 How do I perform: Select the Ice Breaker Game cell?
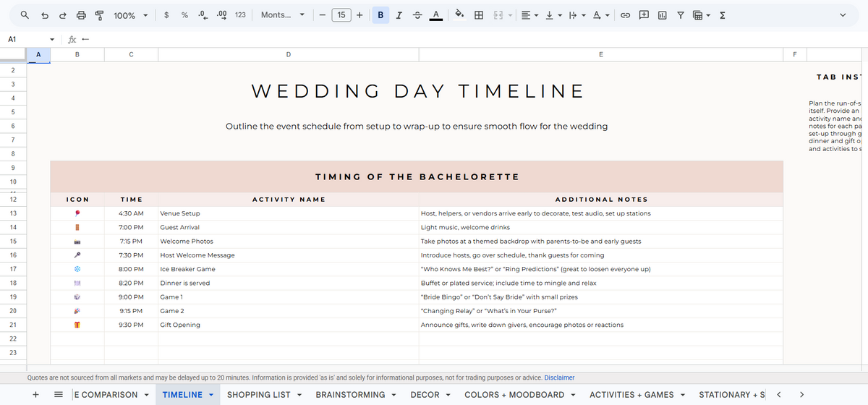288,269
